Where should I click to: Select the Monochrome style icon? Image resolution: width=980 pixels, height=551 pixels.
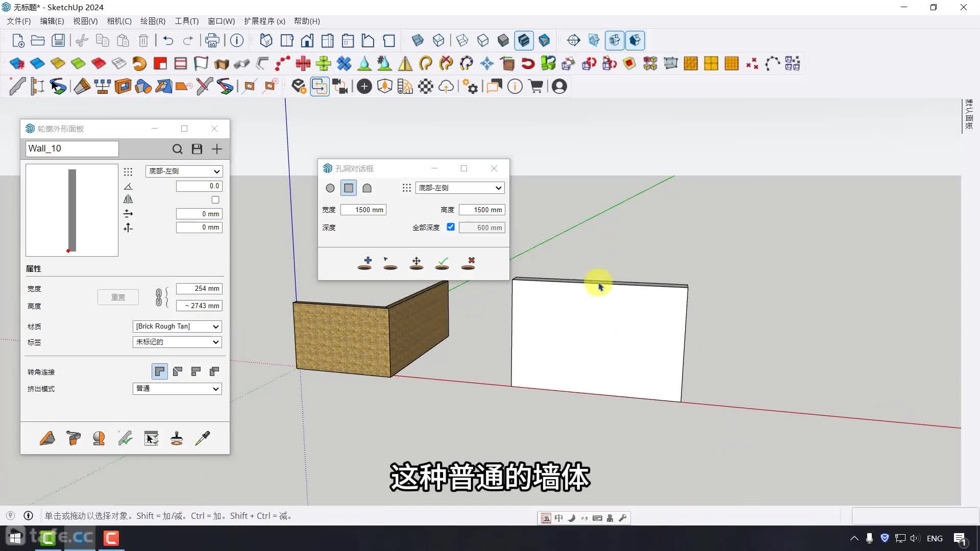pos(544,40)
